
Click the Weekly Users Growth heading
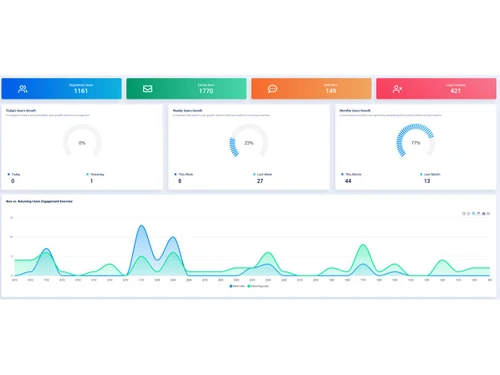click(188, 110)
